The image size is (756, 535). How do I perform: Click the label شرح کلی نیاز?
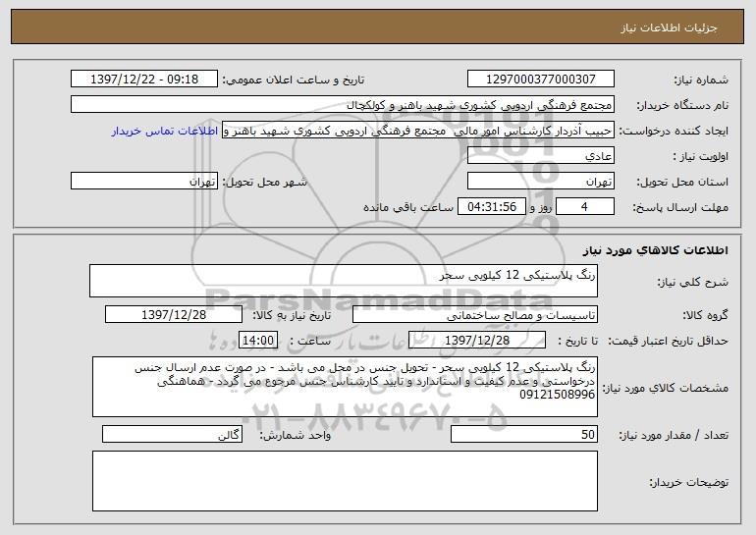(693, 283)
